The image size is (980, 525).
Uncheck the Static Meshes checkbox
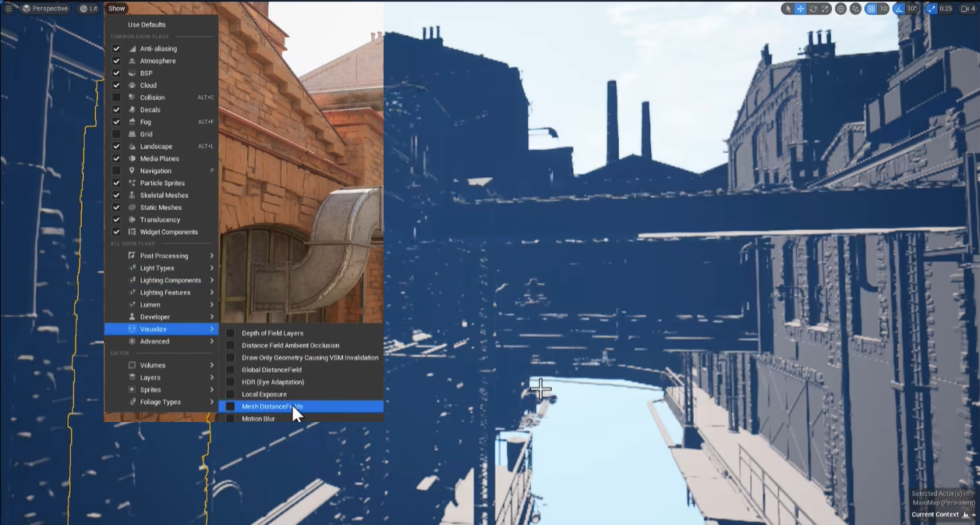[116, 208]
